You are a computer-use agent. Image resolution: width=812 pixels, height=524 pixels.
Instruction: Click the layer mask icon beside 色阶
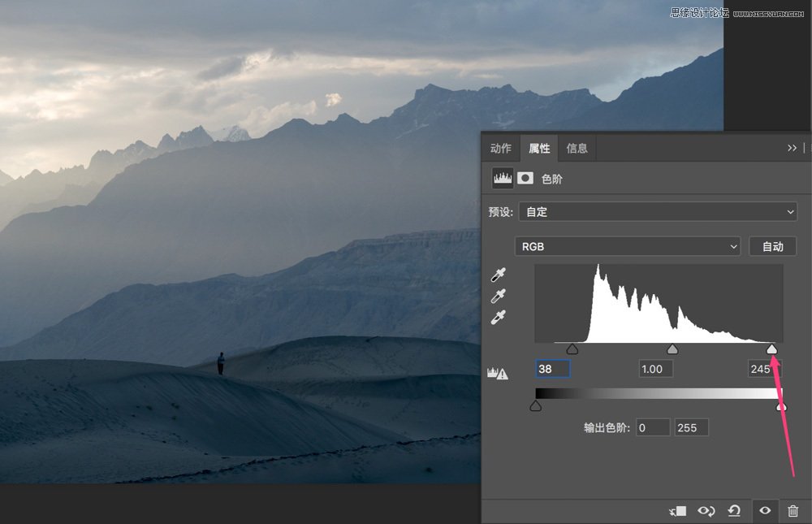tap(525, 178)
